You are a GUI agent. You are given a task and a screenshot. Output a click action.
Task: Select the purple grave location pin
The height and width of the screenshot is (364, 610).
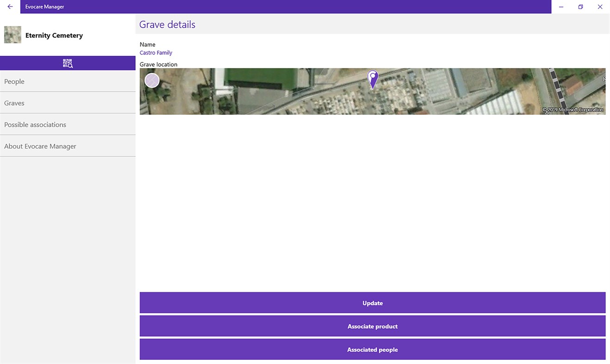point(373,79)
